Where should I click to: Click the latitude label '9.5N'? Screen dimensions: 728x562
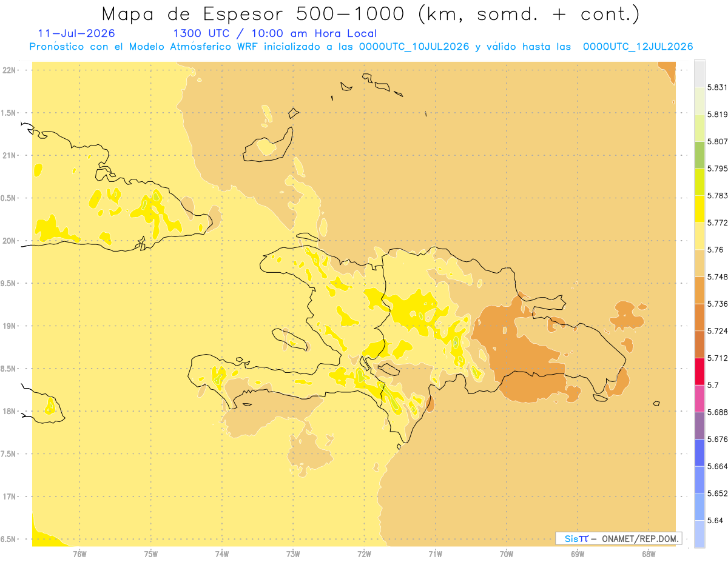pos(8,284)
